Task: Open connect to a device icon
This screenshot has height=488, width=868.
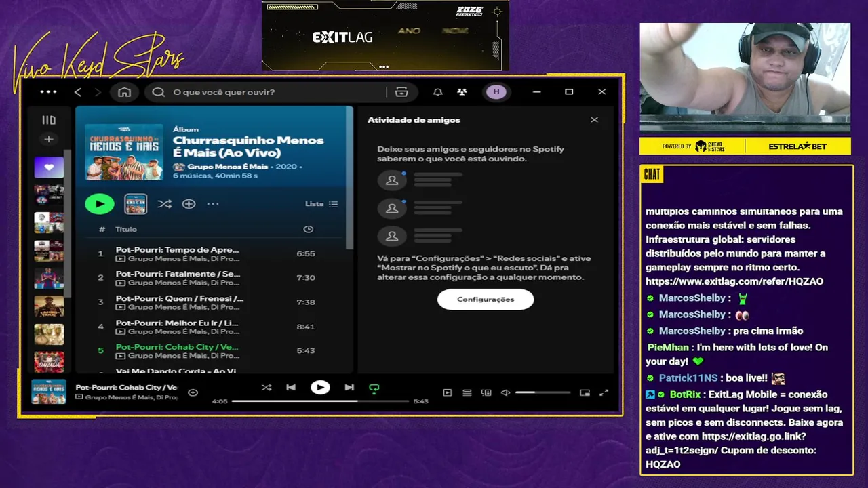Action: [486, 392]
